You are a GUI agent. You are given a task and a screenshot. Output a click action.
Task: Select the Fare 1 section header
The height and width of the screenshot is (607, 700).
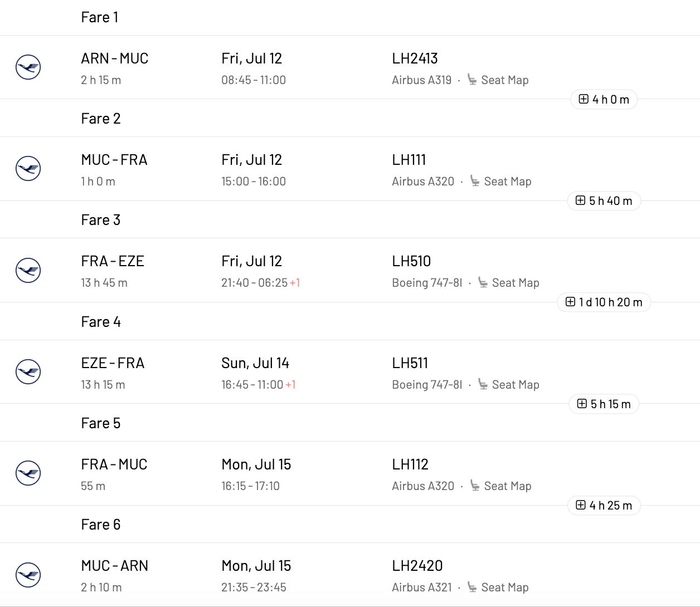click(x=100, y=17)
